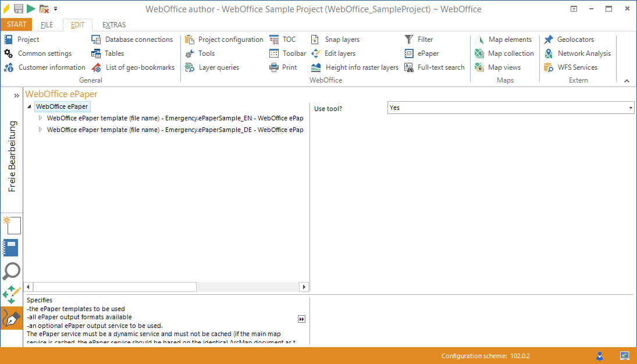Click the magnifier search icon in left sidebar
The image size is (637, 364).
(x=12, y=271)
